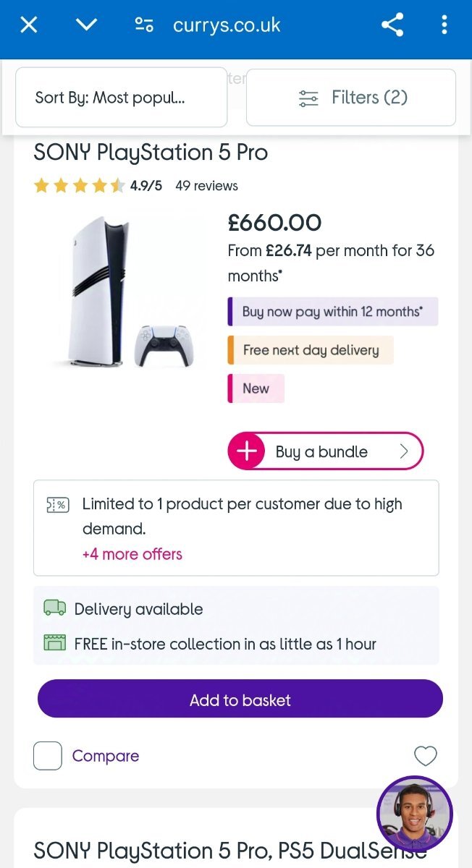Click the pink plus bundle icon

coord(247,451)
